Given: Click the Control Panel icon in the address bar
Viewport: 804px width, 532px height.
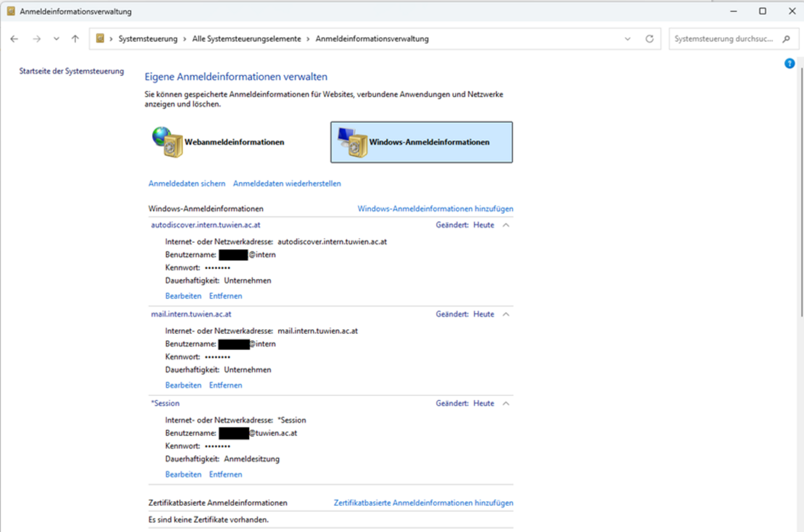Looking at the screenshot, I should pyautogui.click(x=100, y=39).
